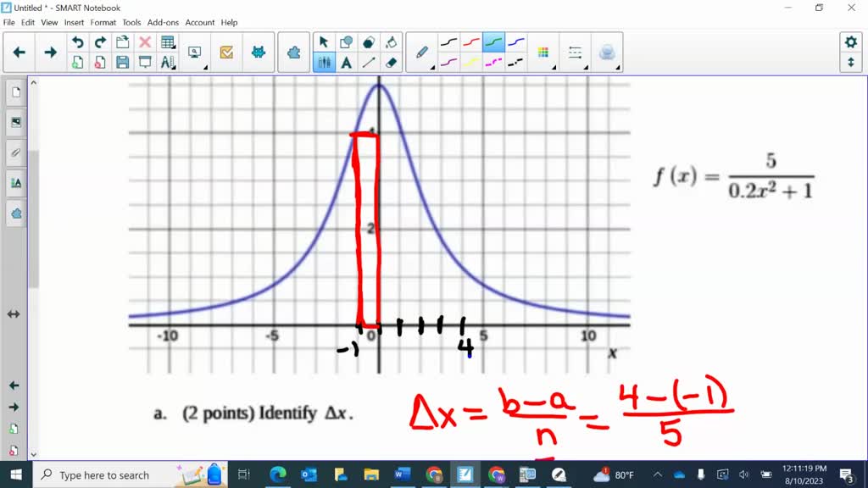868x488 pixels.
Task: Save the notebook file
Action: [123, 64]
